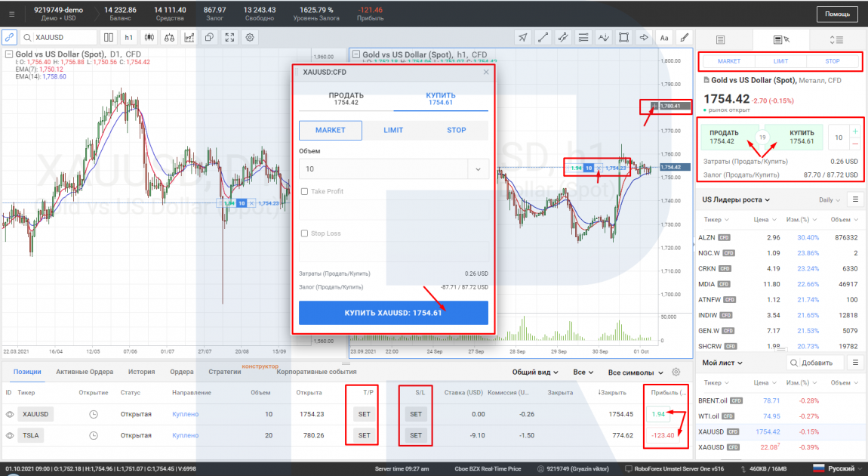The image size is (868, 476).
Task: Click clock icon in XAUUSD row
Action: (x=94, y=414)
